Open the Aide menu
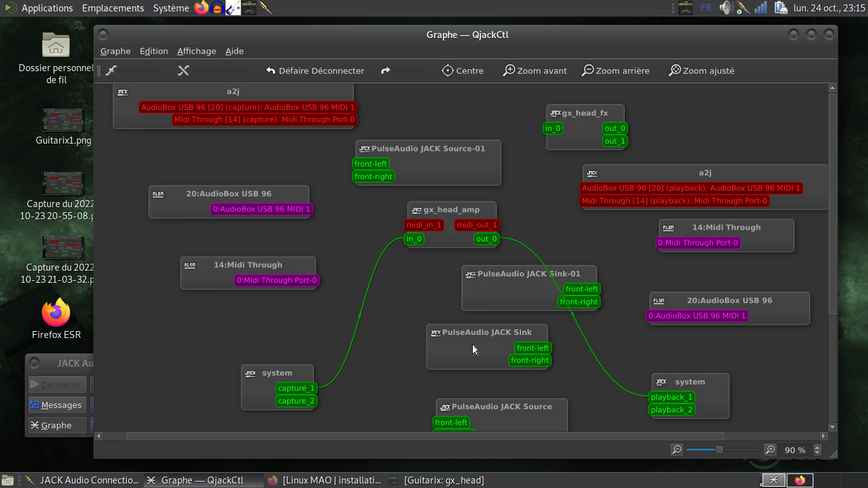868x488 pixels. (234, 51)
